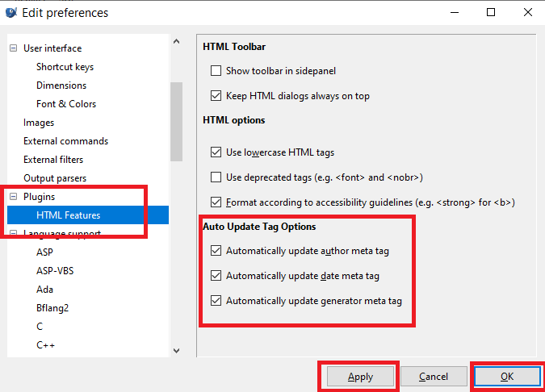The height and width of the screenshot is (392, 545).
Task: Enable Use deprecated tags checkbox
Action: (216, 177)
